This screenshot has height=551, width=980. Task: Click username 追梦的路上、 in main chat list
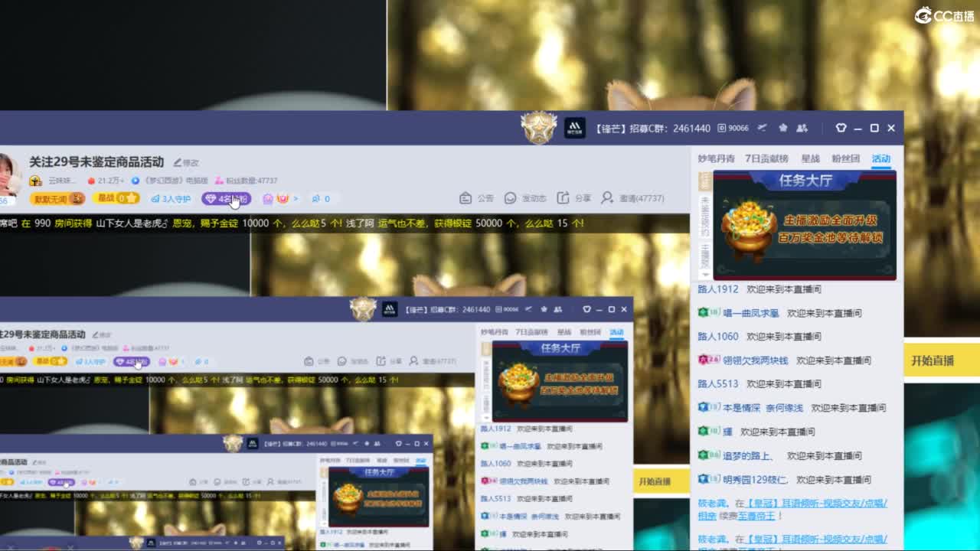coord(749,456)
